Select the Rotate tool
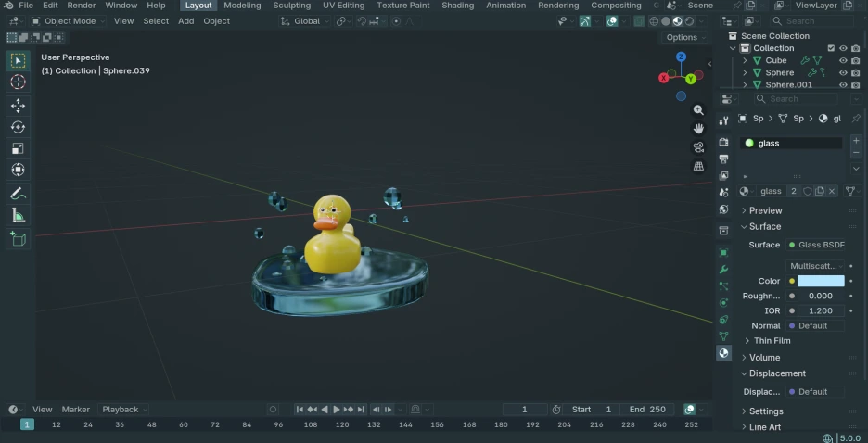Screen dimensions: 868x443 (19, 127)
